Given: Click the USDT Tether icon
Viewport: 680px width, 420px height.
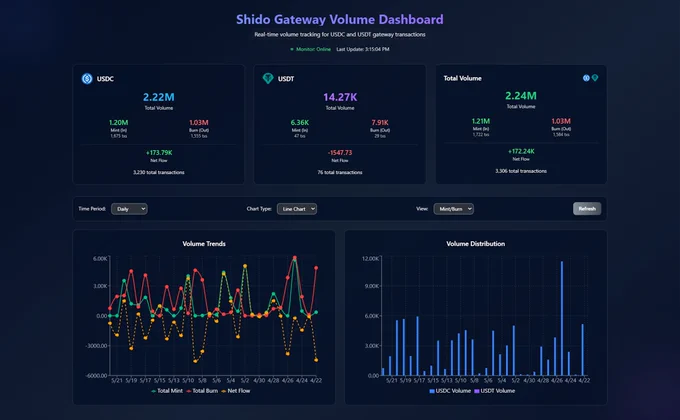Looking at the screenshot, I should pyautogui.click(x=268, y=79).
